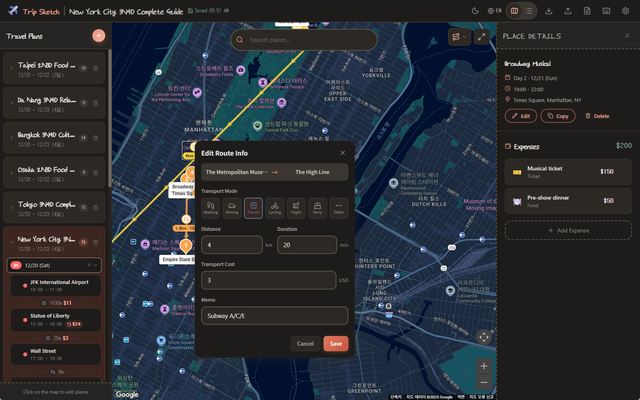Click the Memo input field
This screenshot has width=640, height=400.
coord(274,316)
